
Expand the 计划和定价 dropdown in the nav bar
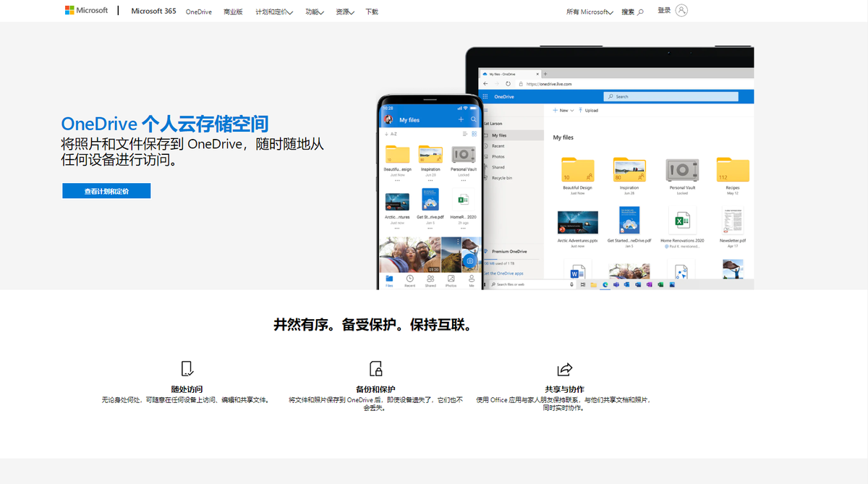274,12
